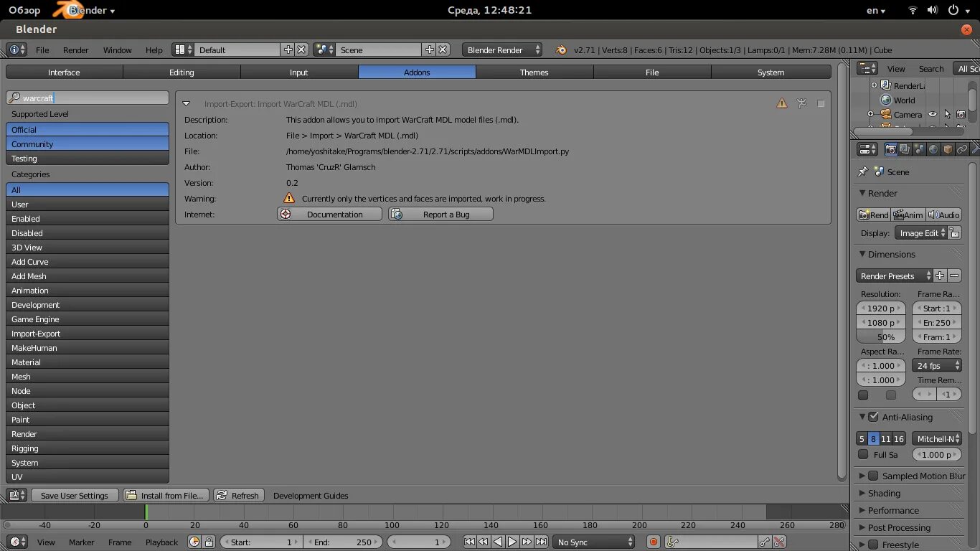Open the No Sync dropdown
Image resolution: width=980 pixels, height=551 pixels.
595,542
